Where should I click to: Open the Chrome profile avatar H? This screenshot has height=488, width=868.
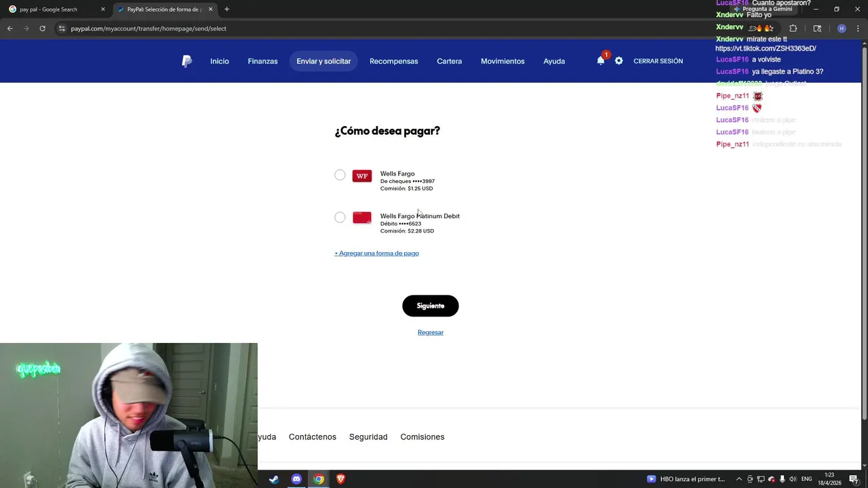point(842,28)
